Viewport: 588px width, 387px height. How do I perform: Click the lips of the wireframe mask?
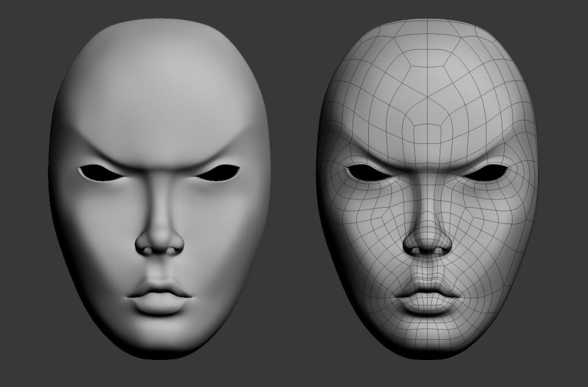tap(427, 295)
